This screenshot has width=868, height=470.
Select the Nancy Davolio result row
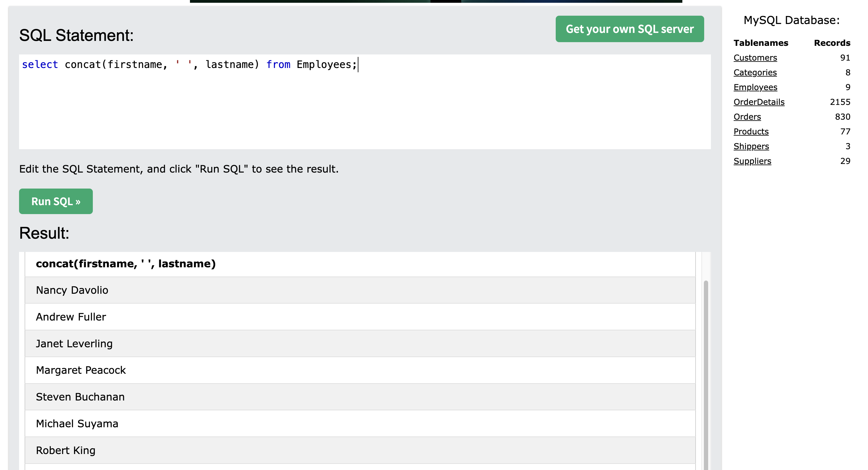pyautogui.click(x=360, y=290)
